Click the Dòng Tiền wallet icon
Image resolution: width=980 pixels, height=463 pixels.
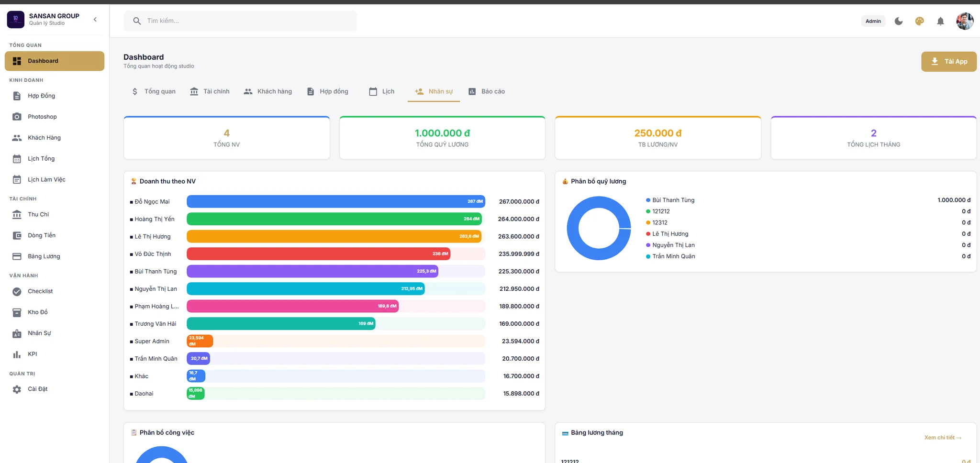tap(17, 235)
